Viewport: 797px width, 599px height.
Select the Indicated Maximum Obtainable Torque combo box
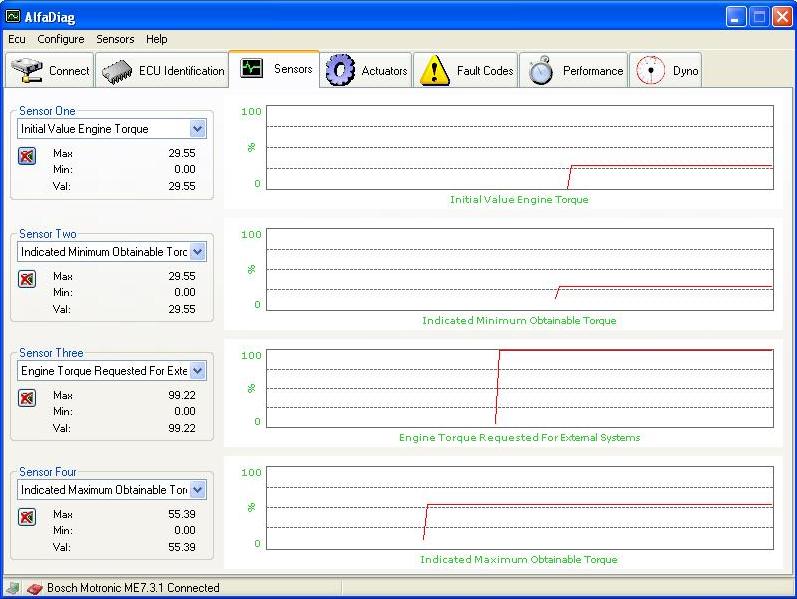112,490
